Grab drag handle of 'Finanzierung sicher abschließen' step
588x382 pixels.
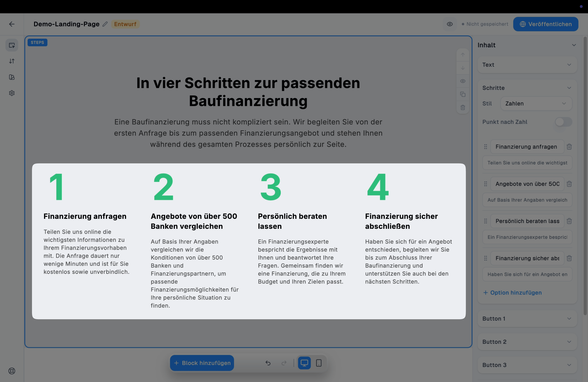486,258
